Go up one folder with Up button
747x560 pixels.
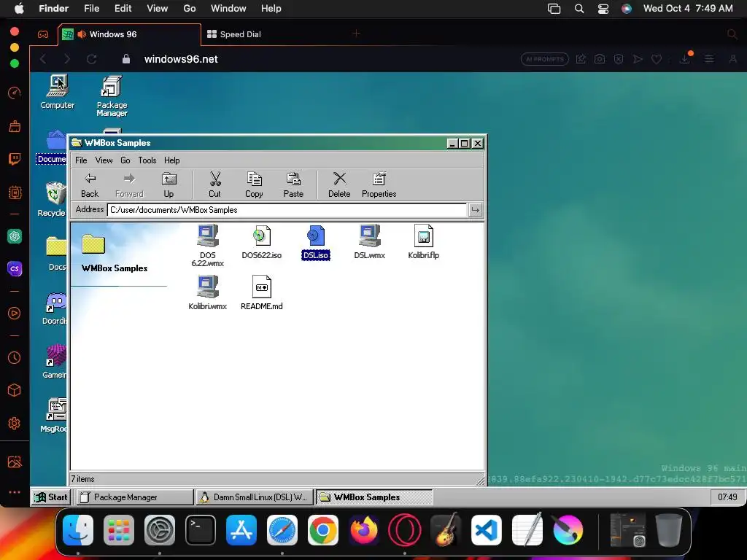[169, 185]
